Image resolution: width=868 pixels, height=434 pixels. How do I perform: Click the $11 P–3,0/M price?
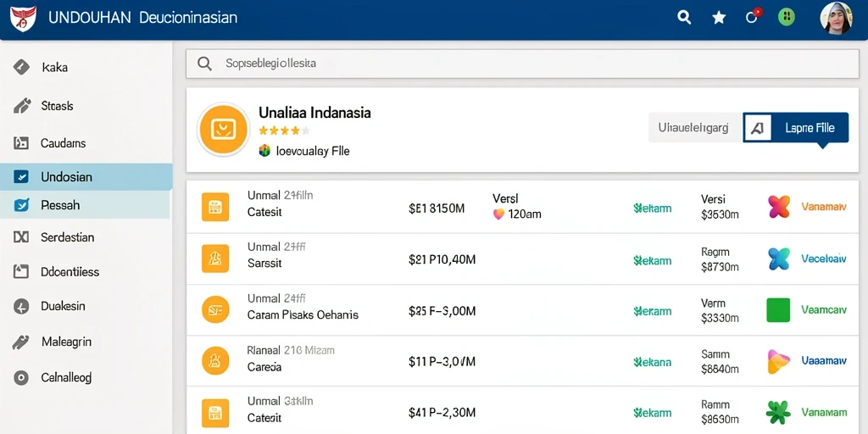tap(442, 362)
